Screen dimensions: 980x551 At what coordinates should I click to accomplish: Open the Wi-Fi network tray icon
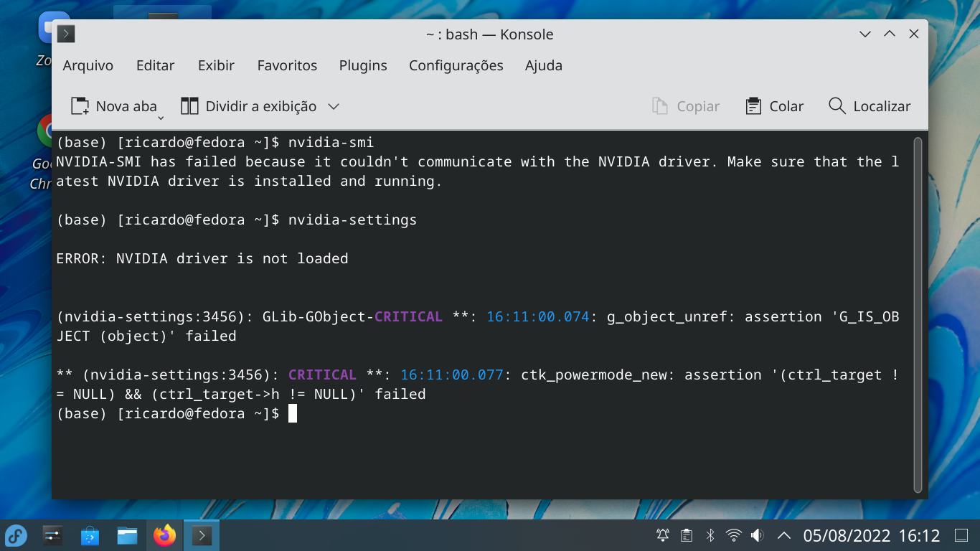(x=733, y=535)
